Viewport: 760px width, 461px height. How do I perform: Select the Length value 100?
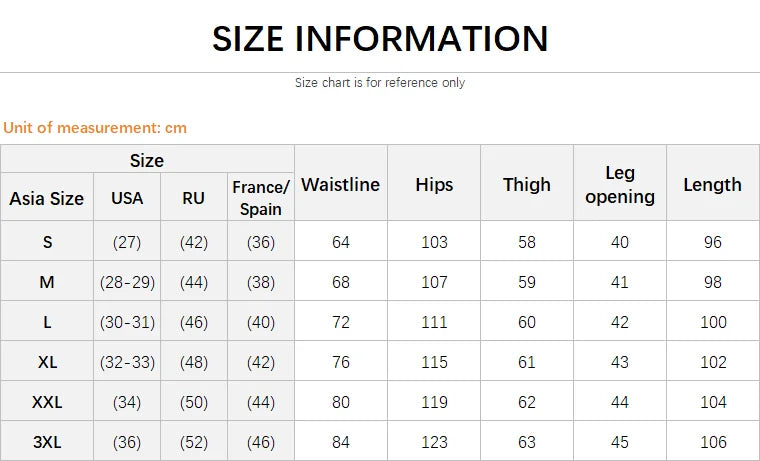click(713, 322)
